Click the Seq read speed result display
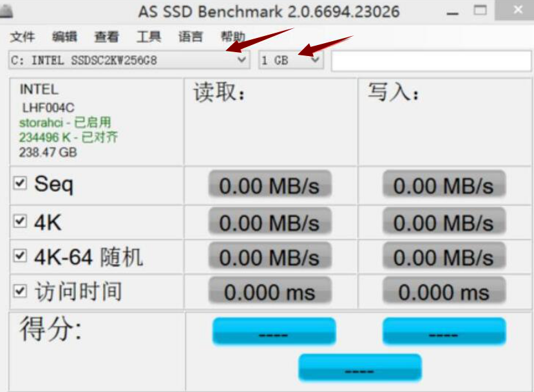This screenshot has height=392, width=534. point(271,185)
